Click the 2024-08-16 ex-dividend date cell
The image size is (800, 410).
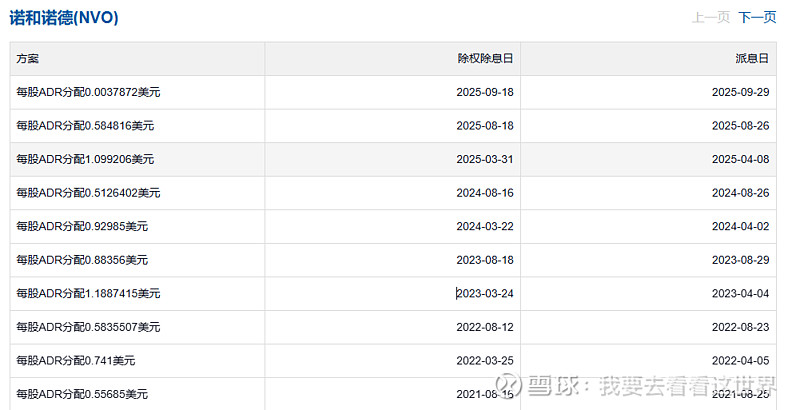(x=484, y=193)
